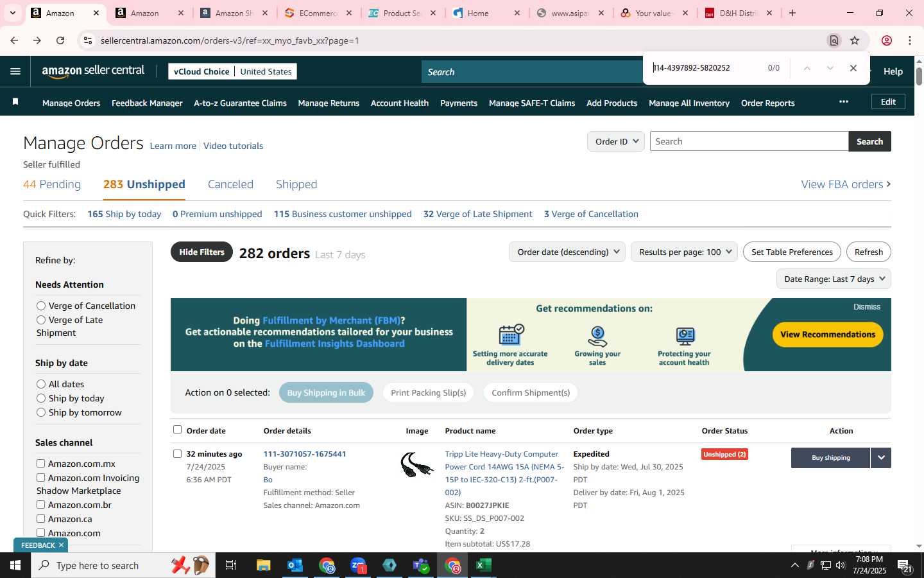
Task: Open Windows Start menu
Action: click(x=15, y=565)
